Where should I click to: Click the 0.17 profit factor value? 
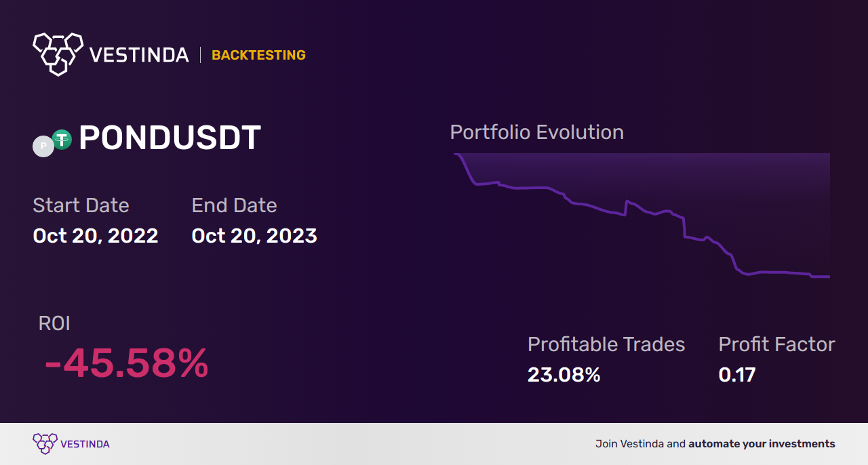click(737, 375)
